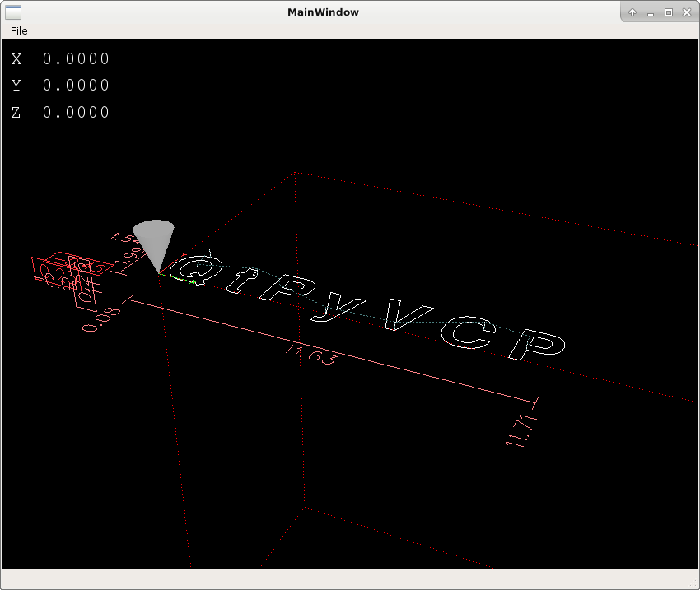Click the 11.71 dimension label
Viewport: 700px width, 590px height.
(x=520, y=430)
